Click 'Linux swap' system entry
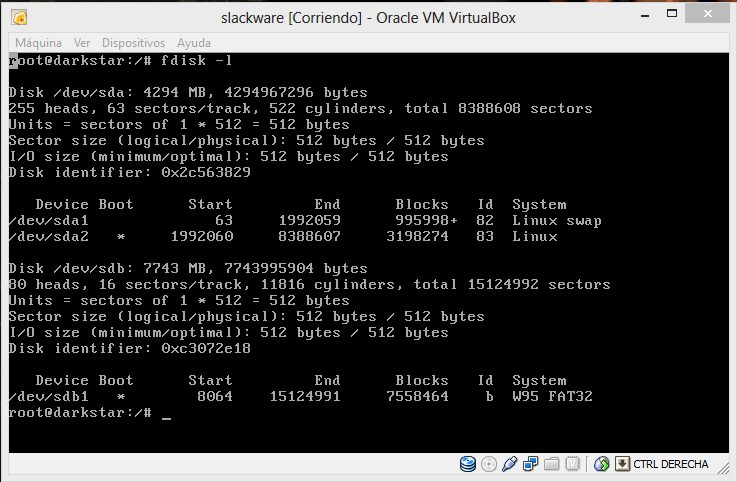737x482 pixels. (x=557, y=221)
